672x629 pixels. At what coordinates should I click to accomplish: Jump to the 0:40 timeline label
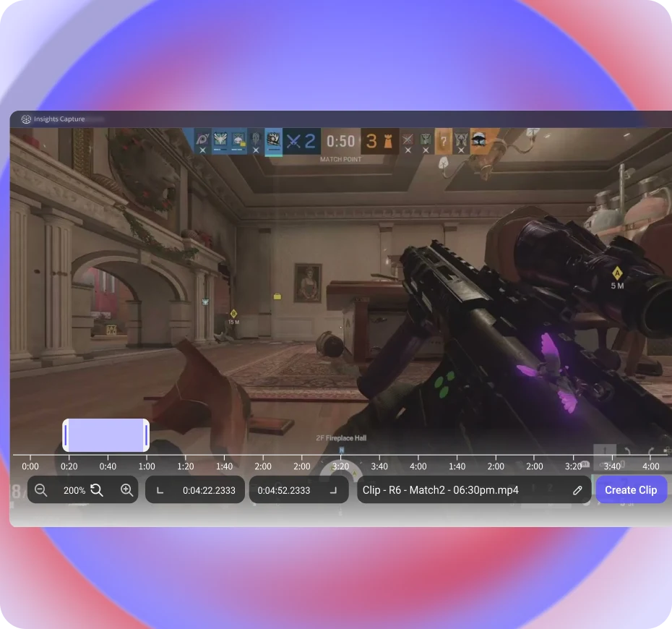coord(108,466)
